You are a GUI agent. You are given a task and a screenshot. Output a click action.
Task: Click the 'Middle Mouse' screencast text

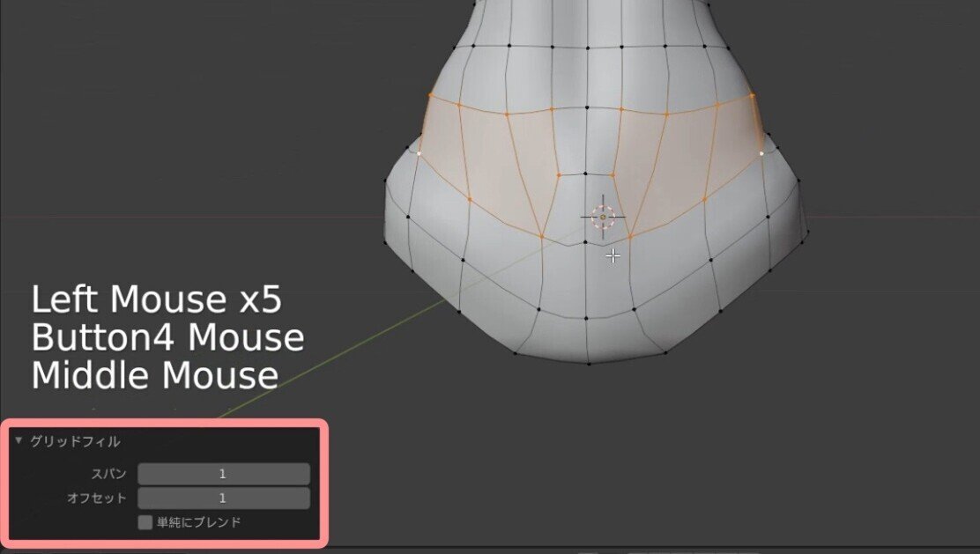click(155, 375)
